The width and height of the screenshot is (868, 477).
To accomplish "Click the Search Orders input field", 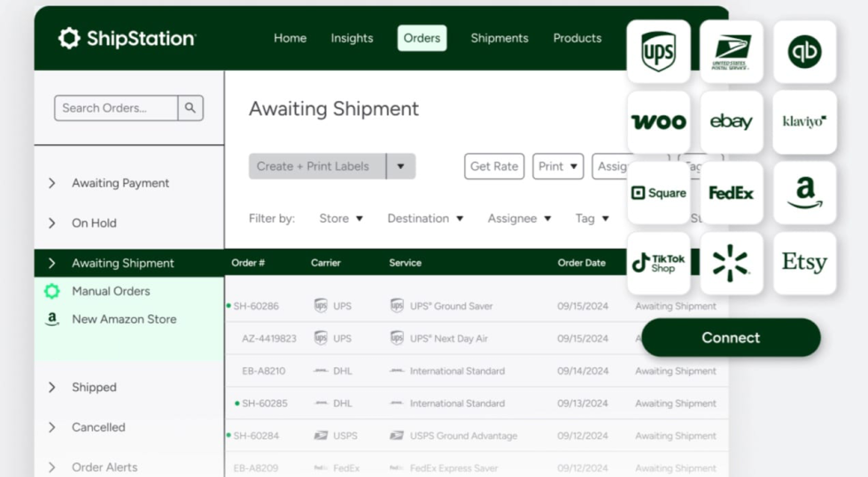I will (x=116, y=108).
